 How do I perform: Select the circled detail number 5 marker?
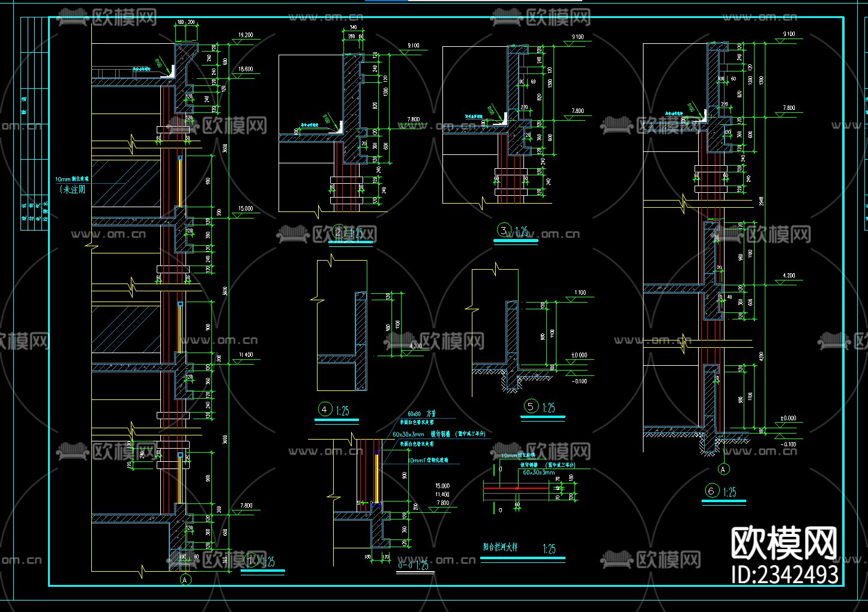[531, 407]
